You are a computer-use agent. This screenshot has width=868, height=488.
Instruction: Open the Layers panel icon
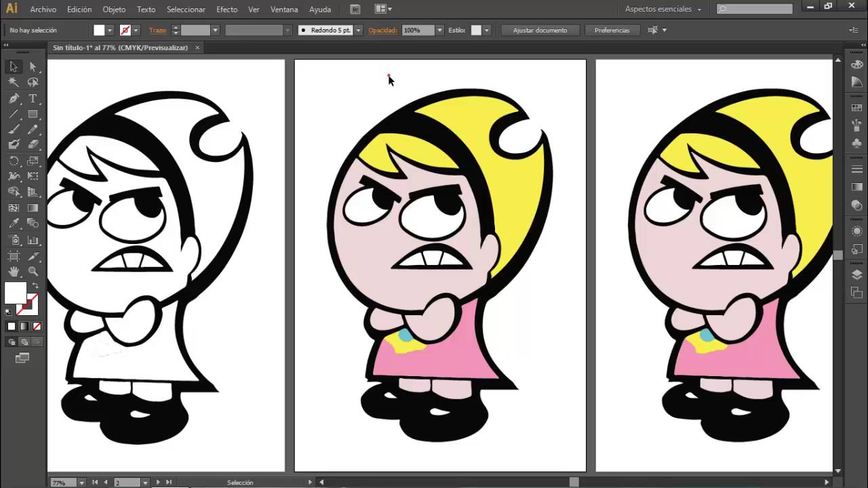click(x=857, y=274)
